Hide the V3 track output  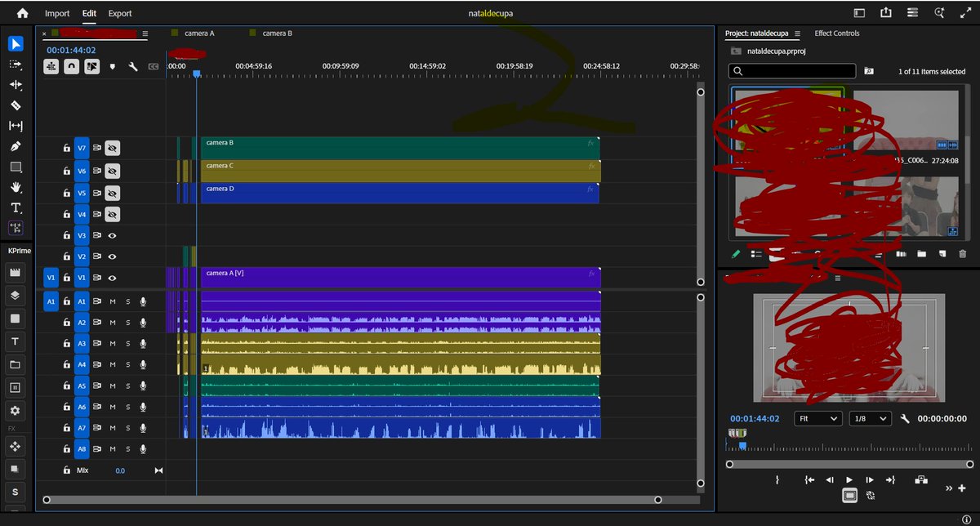click(x=113, y=235)
